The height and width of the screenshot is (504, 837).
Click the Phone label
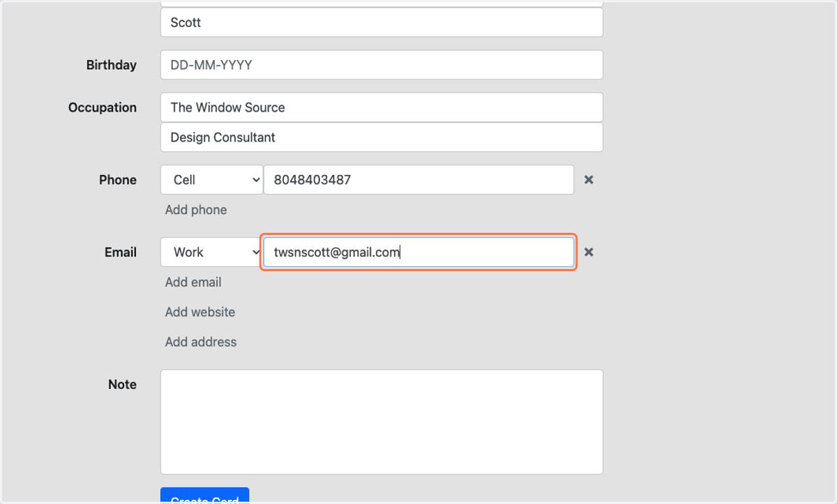[118, 180]
